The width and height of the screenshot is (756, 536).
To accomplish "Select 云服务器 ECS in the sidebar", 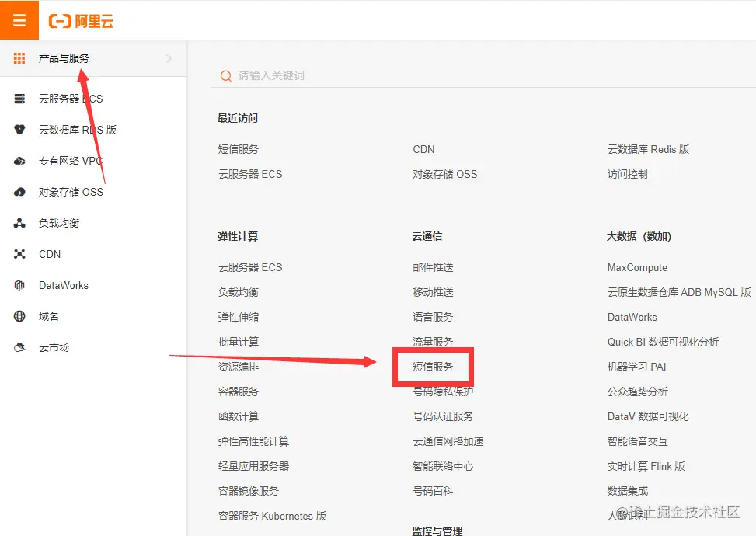I will pos(71,99).
